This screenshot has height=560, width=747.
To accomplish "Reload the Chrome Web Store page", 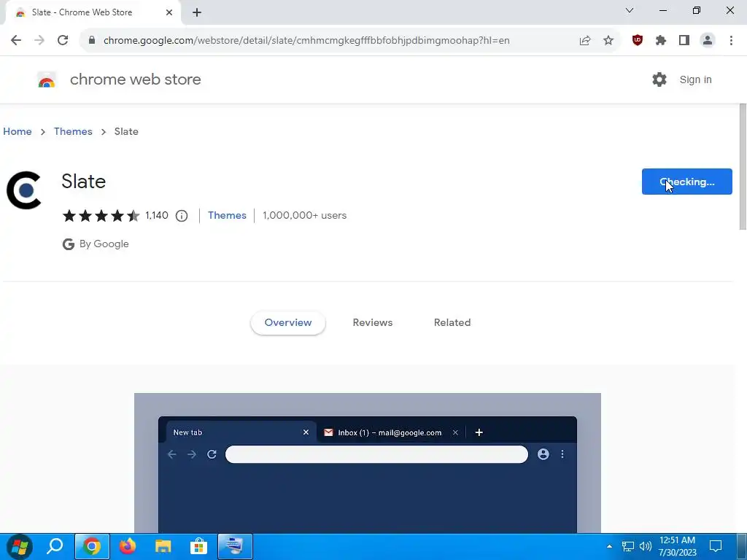I will [63, 41].
